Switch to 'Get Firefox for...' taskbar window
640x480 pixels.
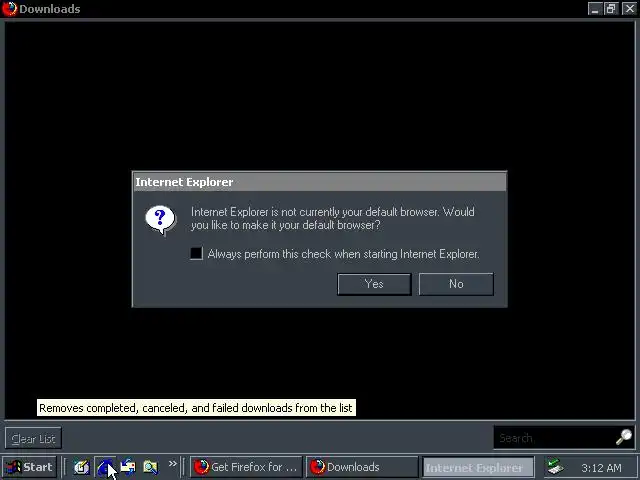pyautogui.click(x=246, y=467)
